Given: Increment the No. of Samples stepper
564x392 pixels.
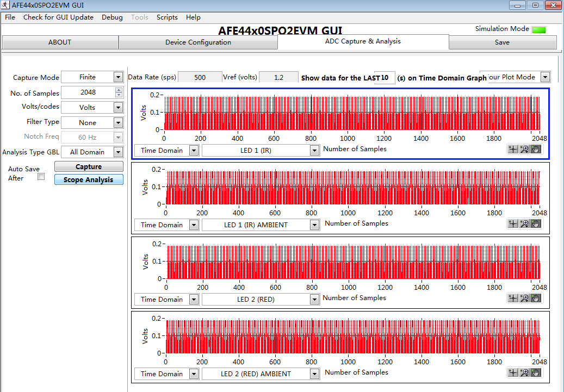Looking at the screenshot, I should (119, 90).
